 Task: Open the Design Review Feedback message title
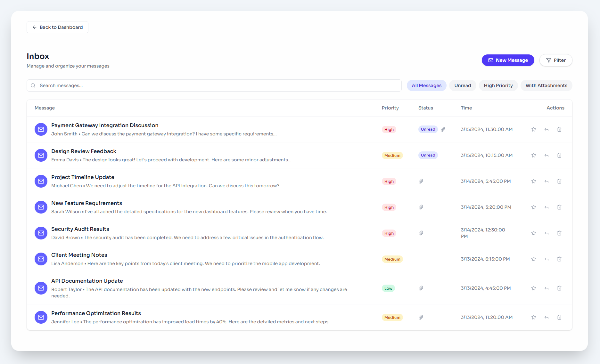point(84,151)
